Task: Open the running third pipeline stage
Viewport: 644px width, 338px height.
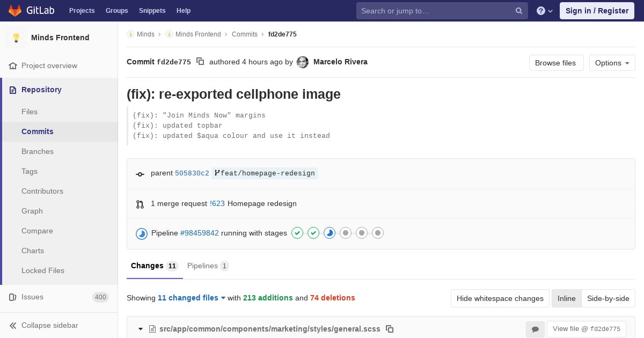Action: click(x=330, y=233)
